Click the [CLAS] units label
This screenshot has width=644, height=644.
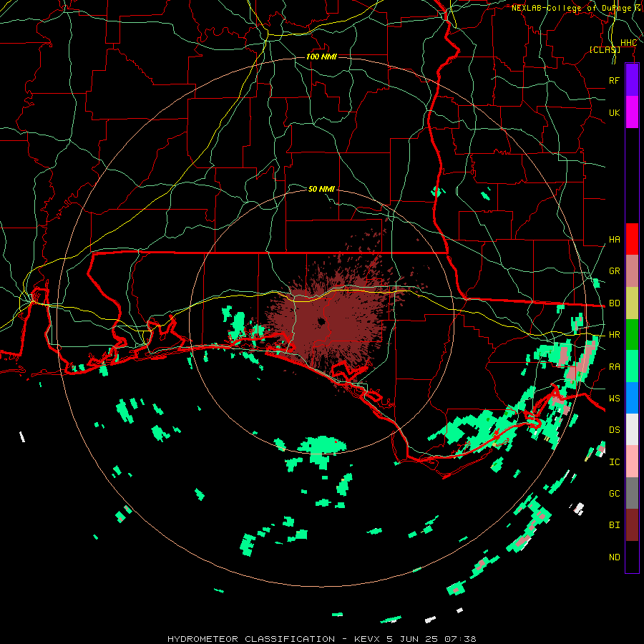click(x=605, y=49)
